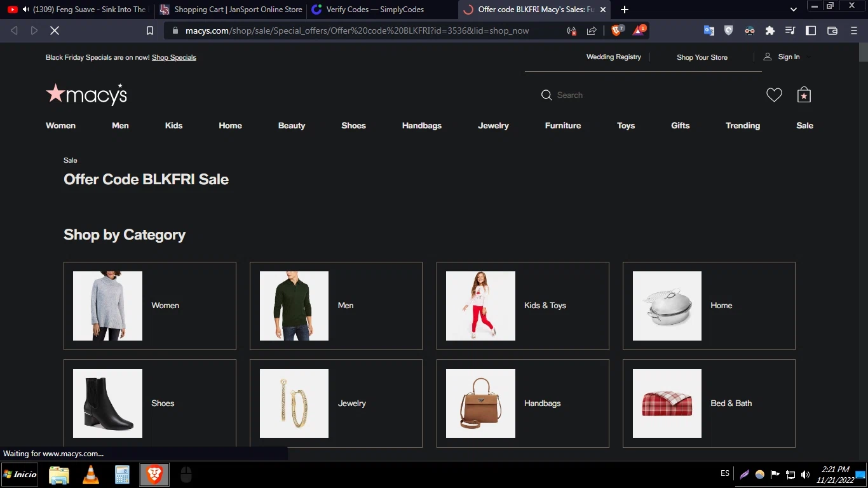Open the Kids navigation menu

[173, 126]
